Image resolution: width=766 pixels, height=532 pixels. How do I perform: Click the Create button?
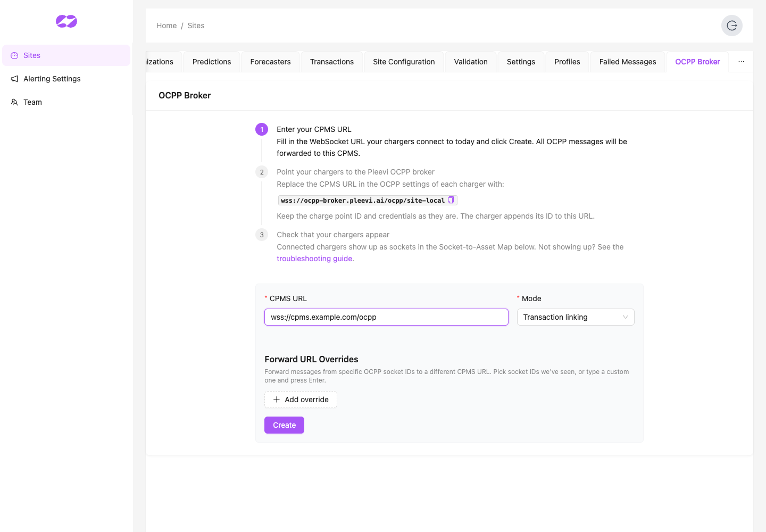coord(285,425)
